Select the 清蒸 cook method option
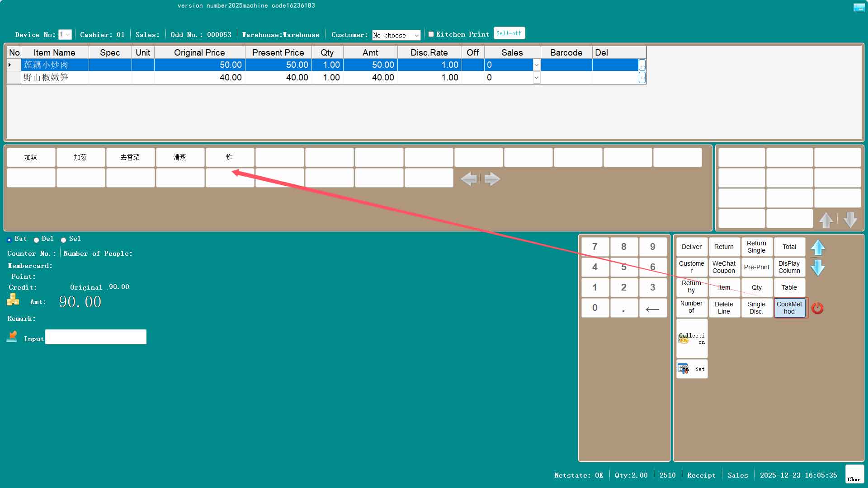The height and width of the screenshot is (488, 868). click(180, 157)
